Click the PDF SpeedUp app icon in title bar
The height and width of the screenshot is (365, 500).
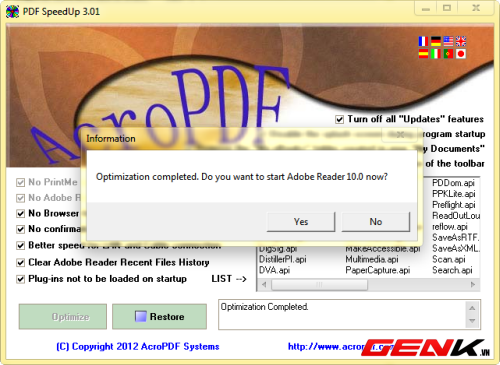click(13, 12)
